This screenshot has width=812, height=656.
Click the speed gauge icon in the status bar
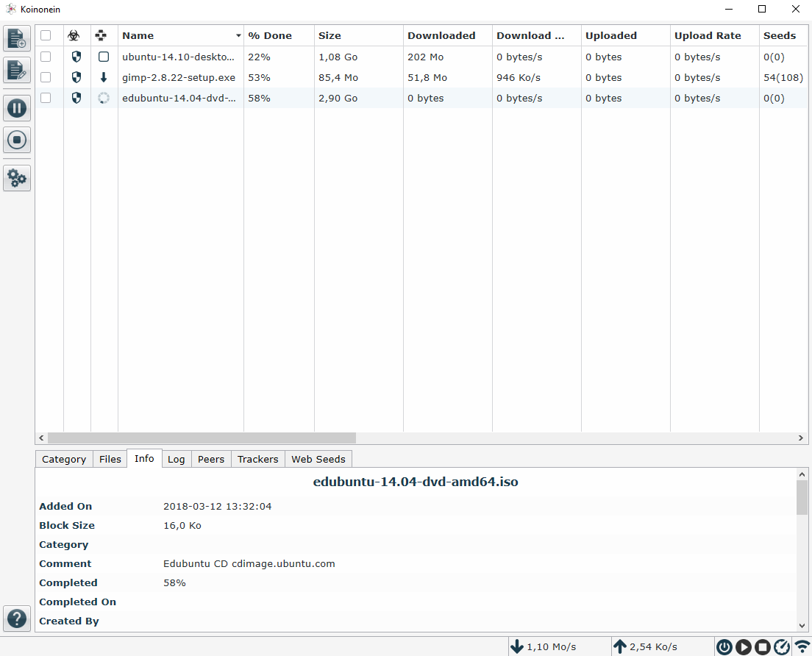pyautogui.click(x=781, y=646)
